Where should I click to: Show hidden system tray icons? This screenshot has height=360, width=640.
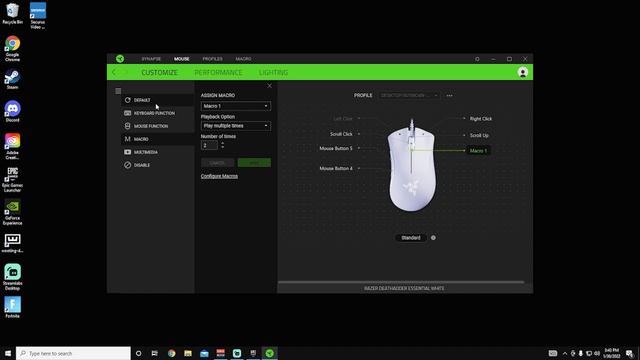tap(564, 353)
